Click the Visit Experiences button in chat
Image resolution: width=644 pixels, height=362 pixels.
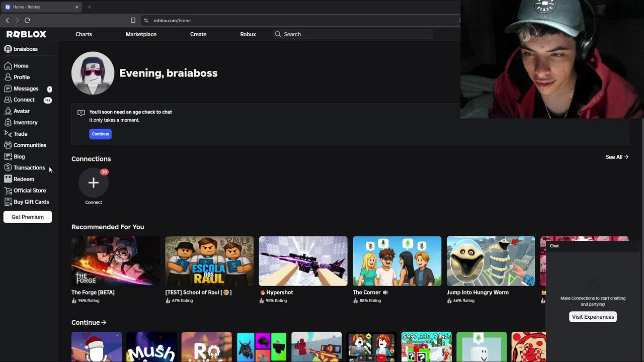(593, 317)
